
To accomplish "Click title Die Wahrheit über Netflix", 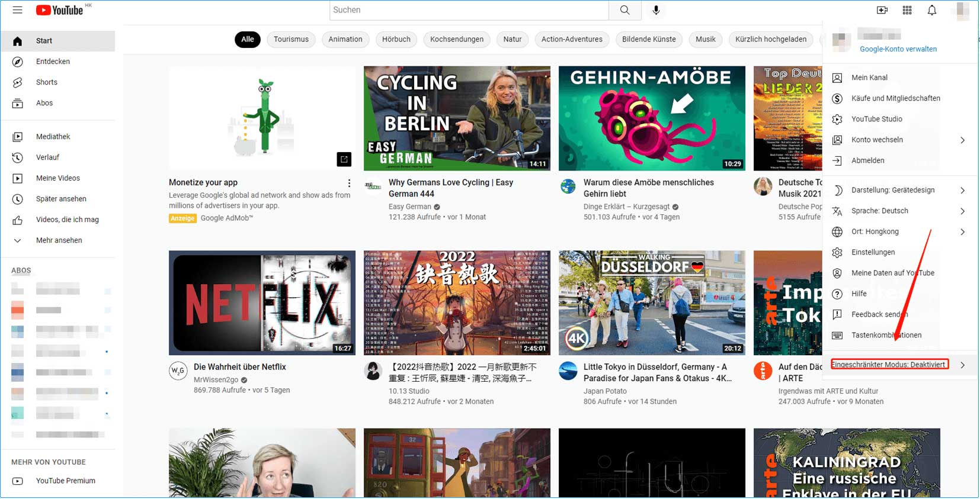I will pos(239,367).
